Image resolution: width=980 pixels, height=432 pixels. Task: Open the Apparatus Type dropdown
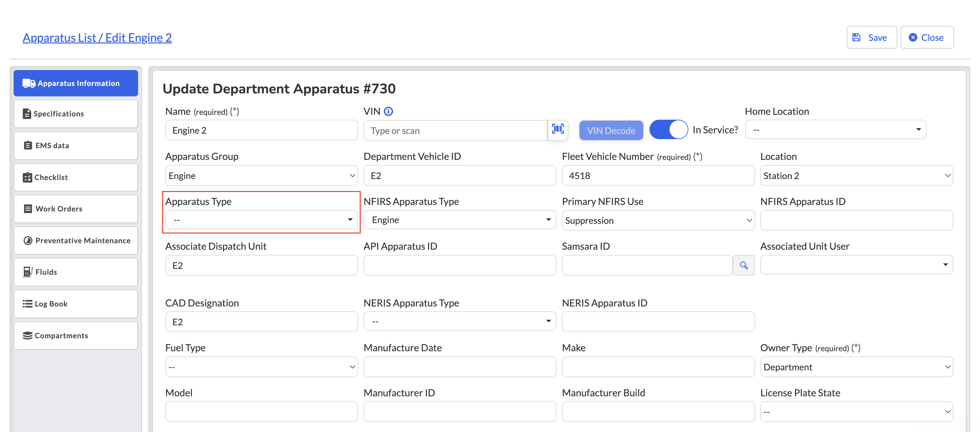[261, 220]
